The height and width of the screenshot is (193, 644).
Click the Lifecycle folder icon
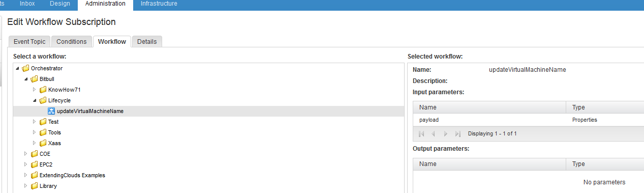pos(43,100)
